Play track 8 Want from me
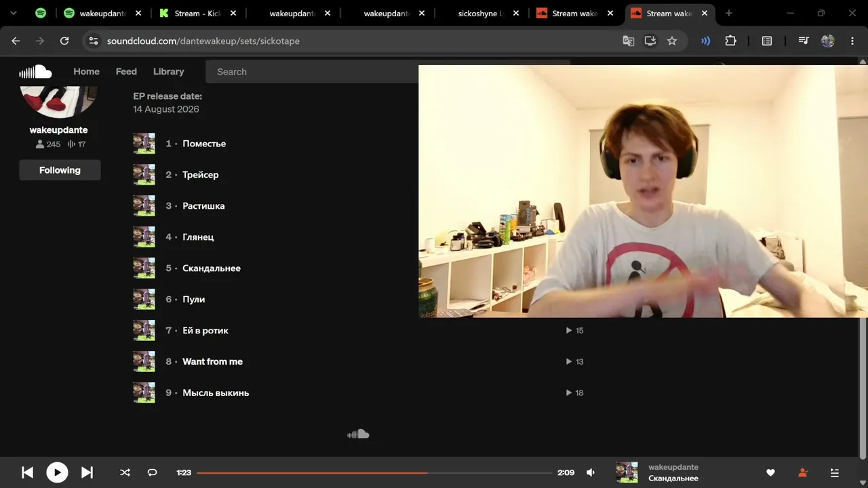 (x=212, y=362)
